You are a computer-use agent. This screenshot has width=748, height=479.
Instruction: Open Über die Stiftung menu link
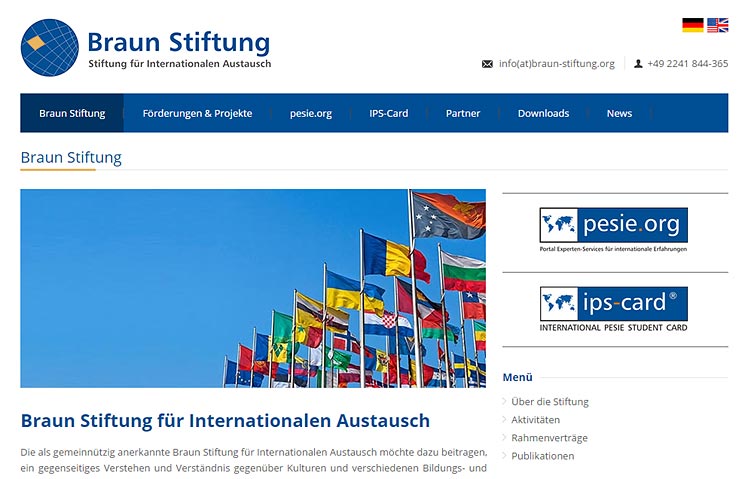click(x=550, y=402)
